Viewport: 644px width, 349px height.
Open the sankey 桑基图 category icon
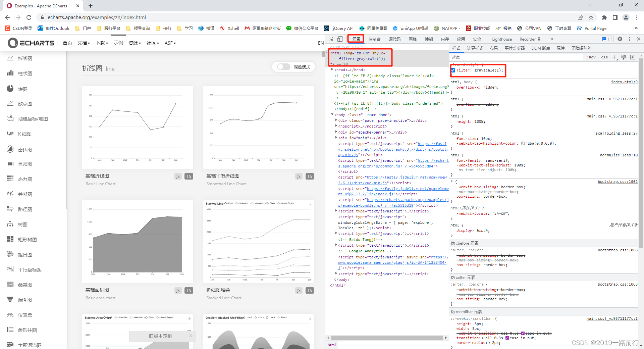(x=10, y=285)
